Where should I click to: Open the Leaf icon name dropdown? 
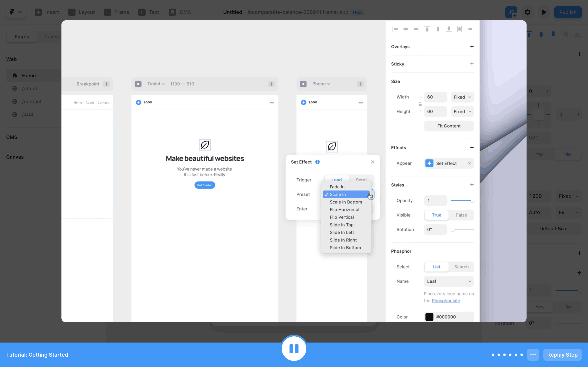(449, 281)
